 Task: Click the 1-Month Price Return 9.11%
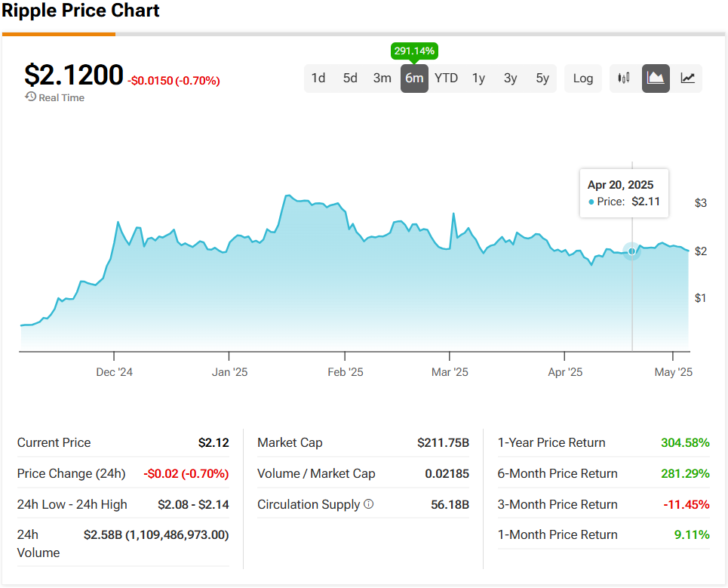click(x=692, y=535)
